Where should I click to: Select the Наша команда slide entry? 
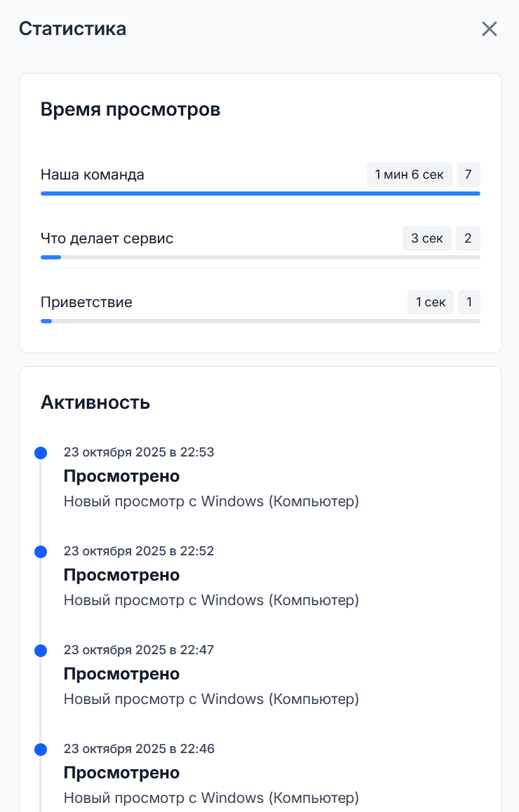coord(92,175)
